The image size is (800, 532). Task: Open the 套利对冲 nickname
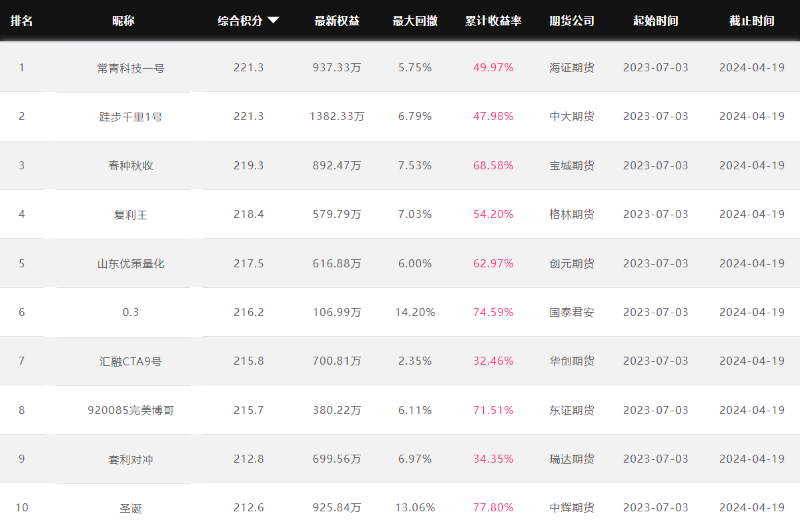tap(131, 459)
